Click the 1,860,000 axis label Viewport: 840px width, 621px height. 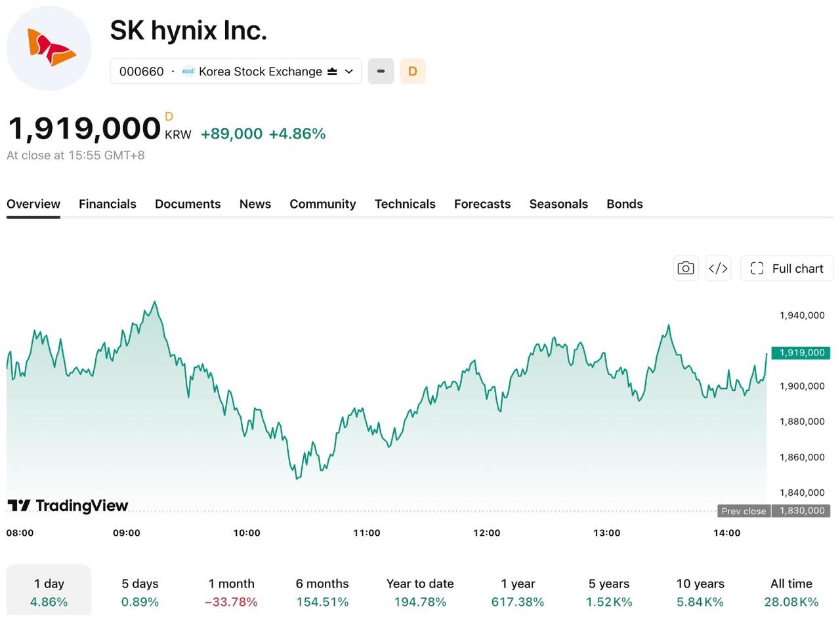click(x=802, y=457)
